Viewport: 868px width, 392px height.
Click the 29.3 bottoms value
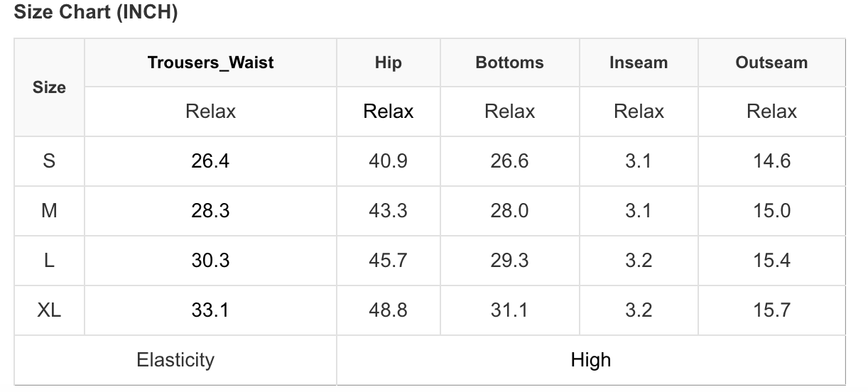pyautogui.click(x=509, y=261)
